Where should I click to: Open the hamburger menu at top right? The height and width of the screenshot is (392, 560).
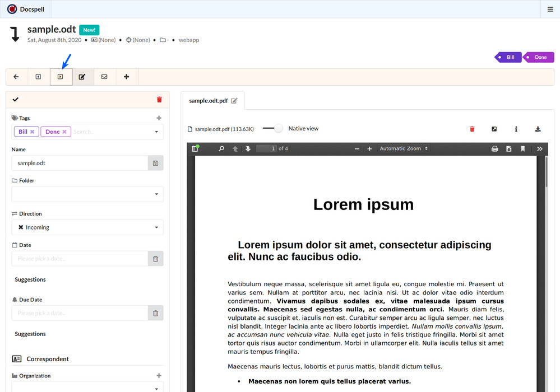[x=550, y=9]
